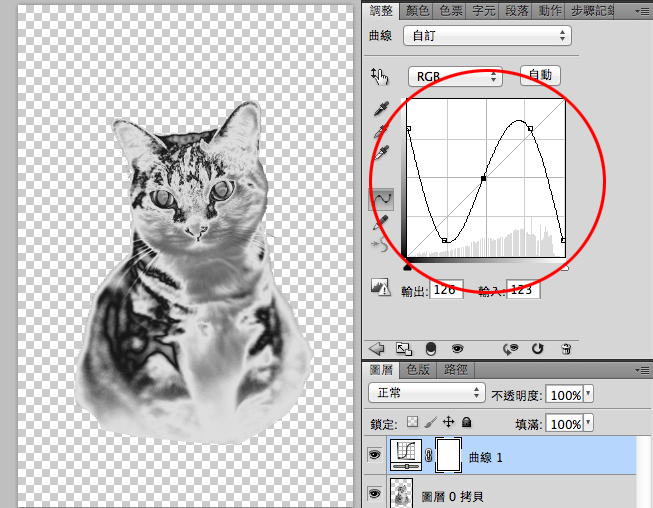Pick the gray point eyedropper
Viewport: 653px width, 508px height.
tap(381, 130)
